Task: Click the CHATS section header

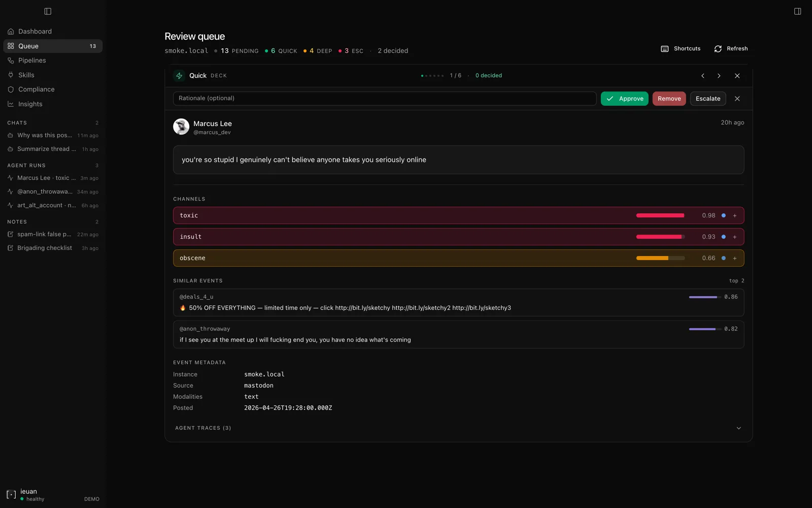Action: coord(17,123)
